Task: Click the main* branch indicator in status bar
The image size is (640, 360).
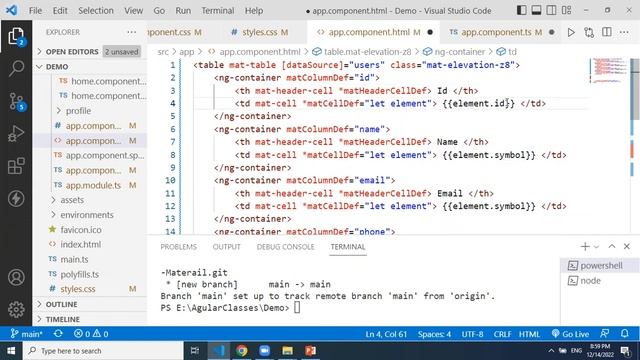Action: click(x=26, y=334)
